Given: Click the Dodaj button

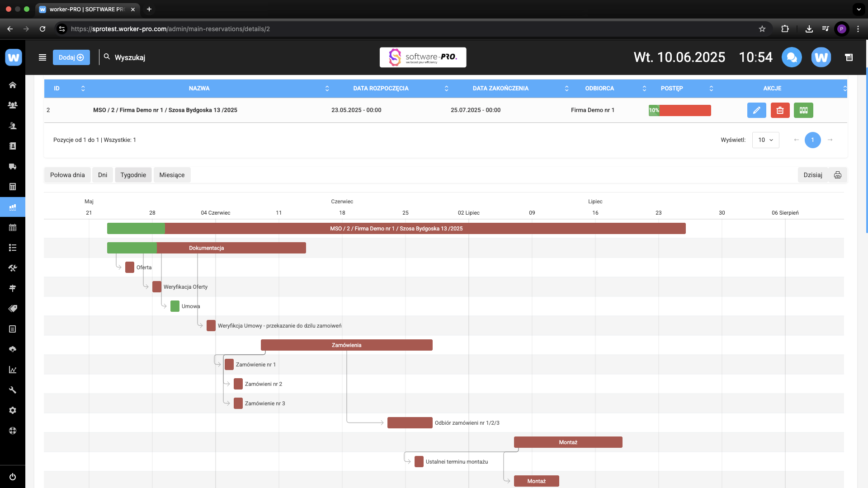Looking at the screenshot, I should click(71, 57).
